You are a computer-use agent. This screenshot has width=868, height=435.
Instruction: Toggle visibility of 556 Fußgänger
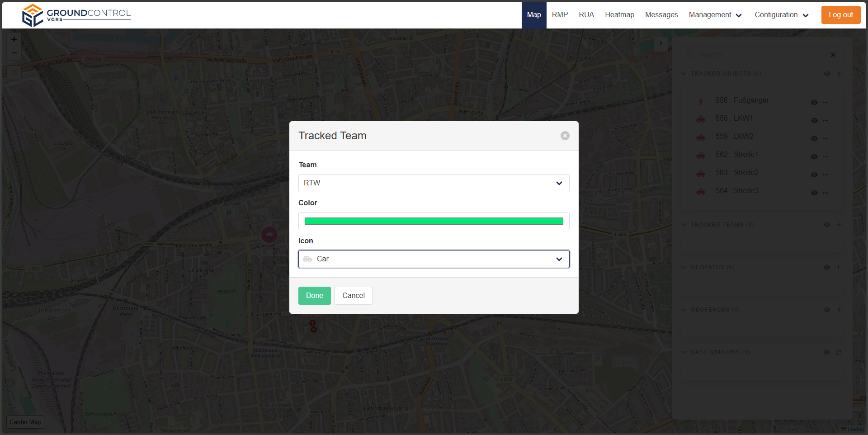coord(814,102)
